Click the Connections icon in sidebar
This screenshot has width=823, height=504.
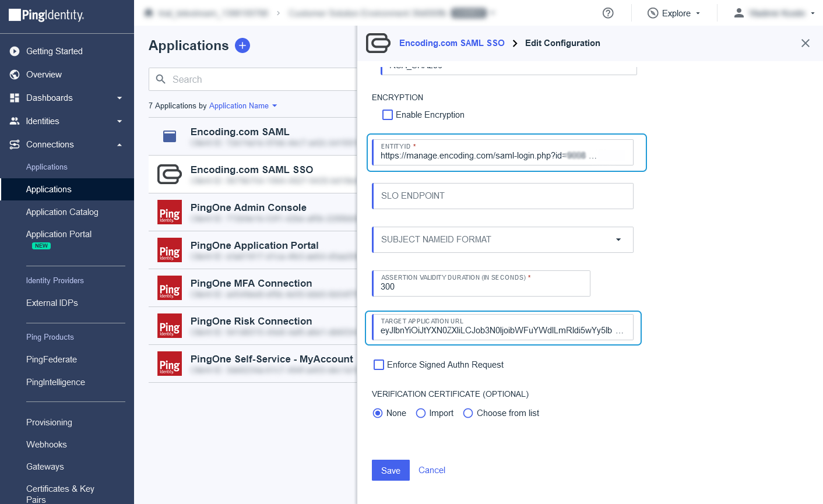15,144
